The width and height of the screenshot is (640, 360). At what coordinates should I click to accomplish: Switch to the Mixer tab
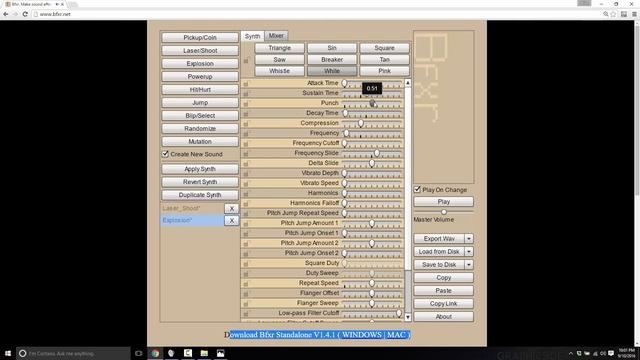(x=276, y=36)
